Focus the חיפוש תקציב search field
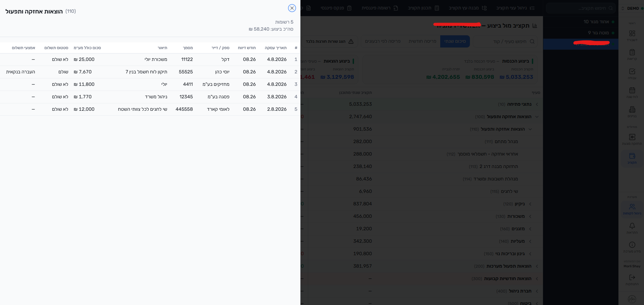The width and height of the screenshot is (644, 305). (x=581, y=8)
